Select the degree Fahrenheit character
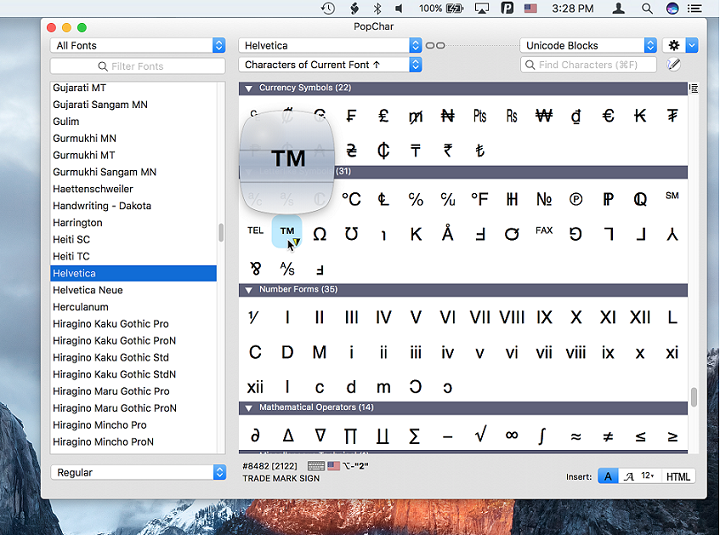The width and height of the screenshot is (720, 535). pos(480,199)
